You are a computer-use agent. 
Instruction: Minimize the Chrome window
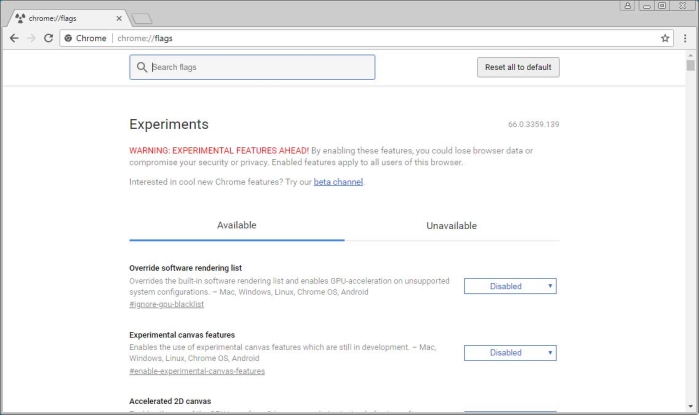647,5
